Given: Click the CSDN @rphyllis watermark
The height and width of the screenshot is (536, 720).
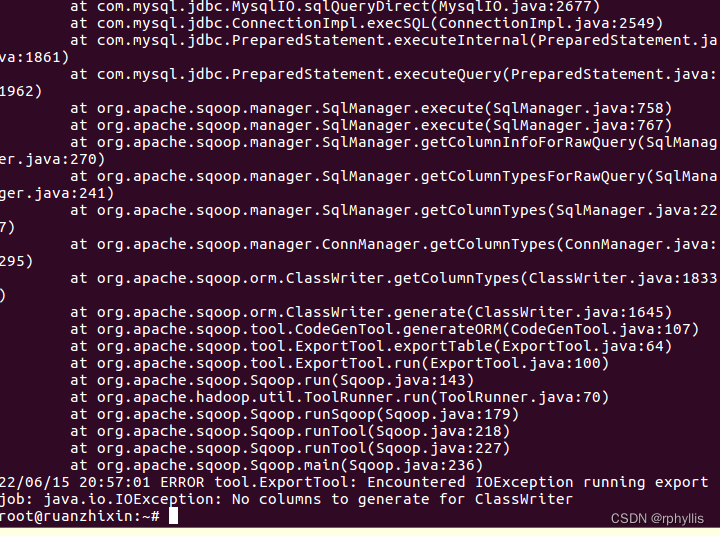Looking at the screenshot, I should (x=657, y=519).
